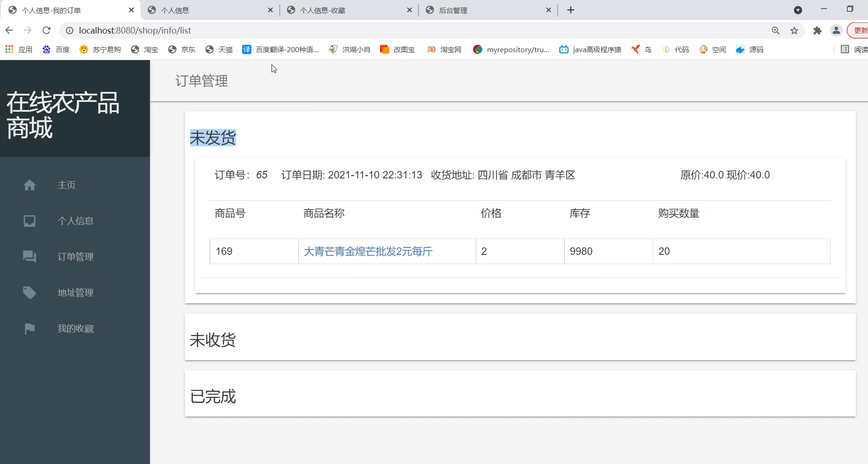Viewport: 868px width, 464px height.
Task: Close the 后台管理 tab
Action: coord(549,10)
